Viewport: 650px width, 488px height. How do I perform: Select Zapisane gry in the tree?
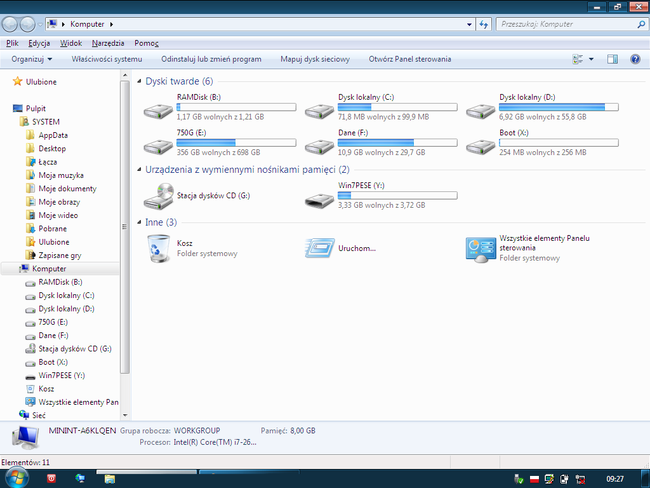point(60,255)
